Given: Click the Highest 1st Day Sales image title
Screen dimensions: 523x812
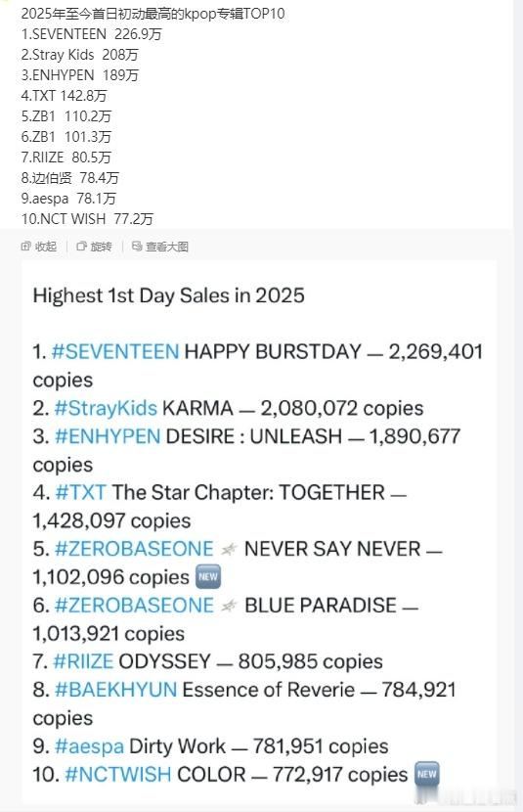Looking at the screenshot, I should pos(169,295).
